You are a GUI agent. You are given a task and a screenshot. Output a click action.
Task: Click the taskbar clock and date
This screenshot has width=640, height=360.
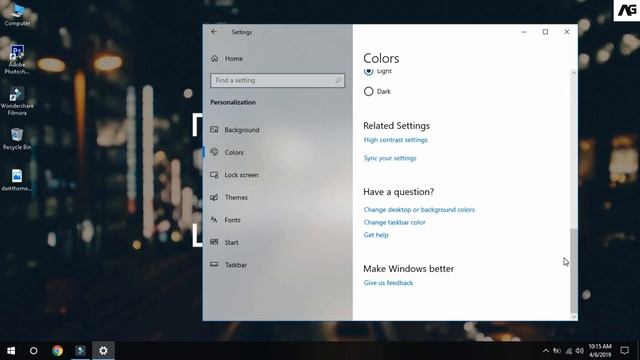pos(600,351)
